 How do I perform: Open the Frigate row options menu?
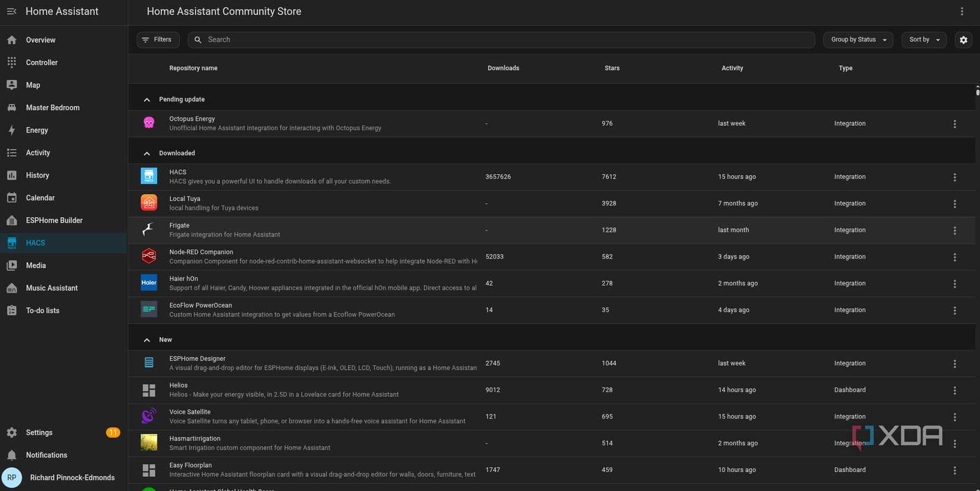[955, 231]
